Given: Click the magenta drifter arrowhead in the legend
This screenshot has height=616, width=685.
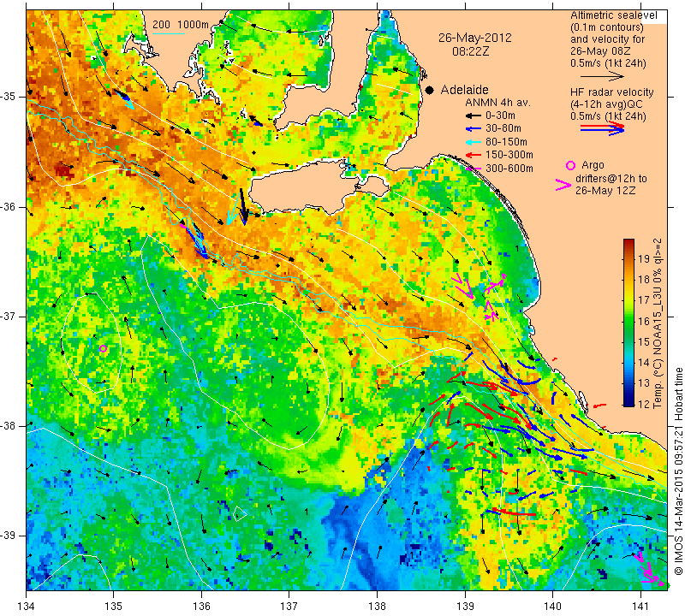Looking at the screenshot, I should pos(563,185).
